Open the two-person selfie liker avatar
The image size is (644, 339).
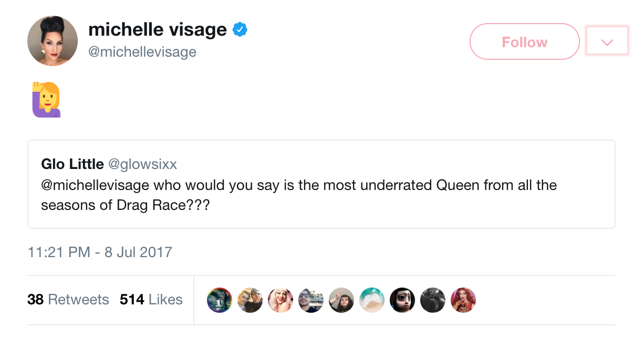point(250,300)
